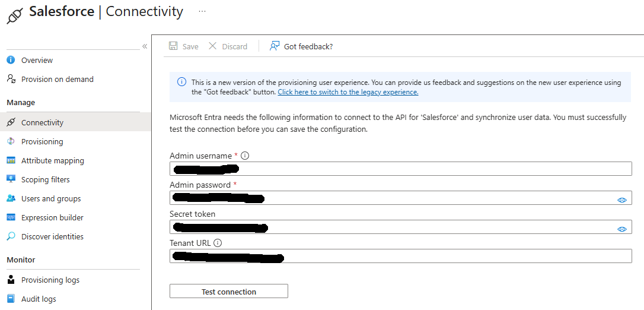The image size is (644, 310).
Task: Click the Connectivity plug icon in sidebar
Action: click(x=11, y=122)
